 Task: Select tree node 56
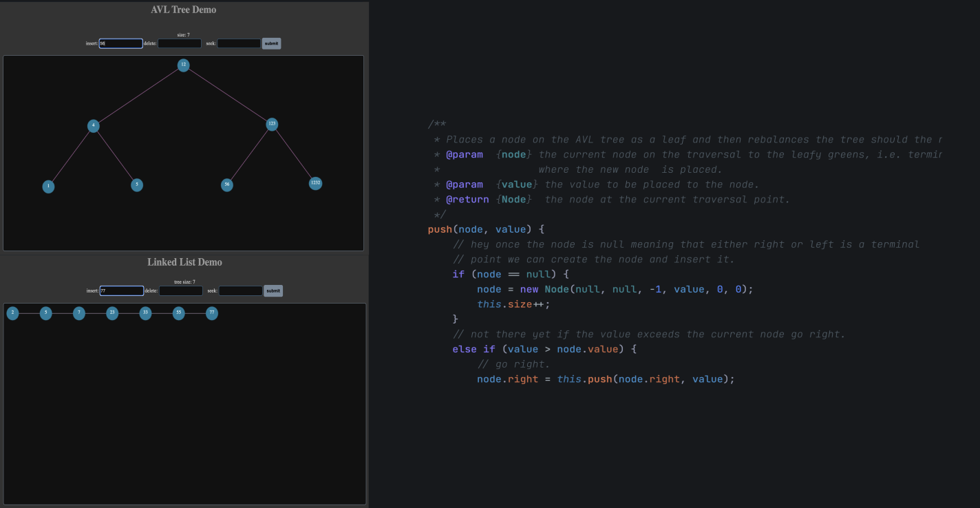click(x=226, y=184)
